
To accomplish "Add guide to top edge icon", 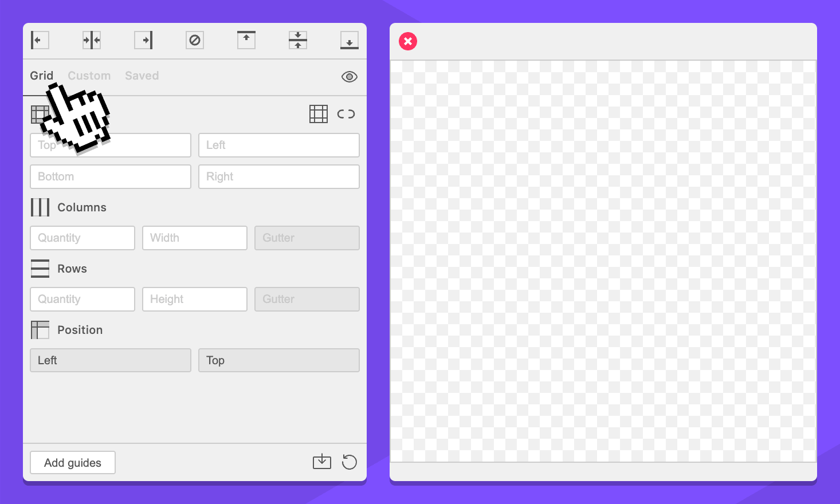I will pos(246,40).
